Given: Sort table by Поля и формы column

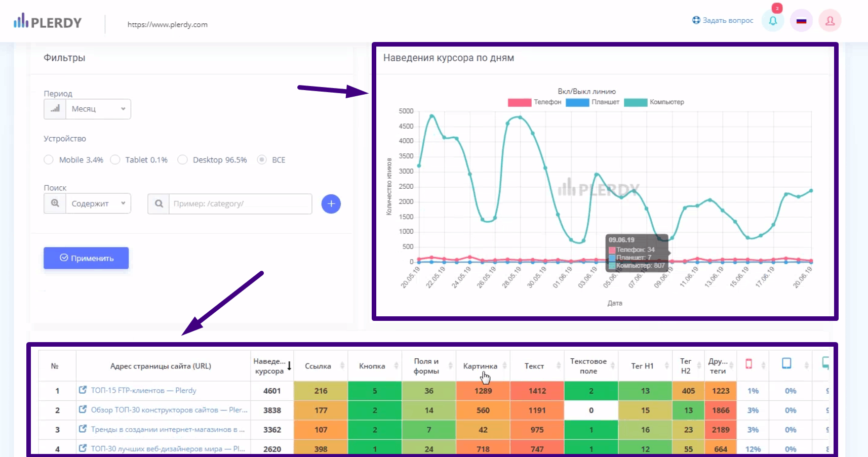Looking at the screenshot, I should (450, 366).
